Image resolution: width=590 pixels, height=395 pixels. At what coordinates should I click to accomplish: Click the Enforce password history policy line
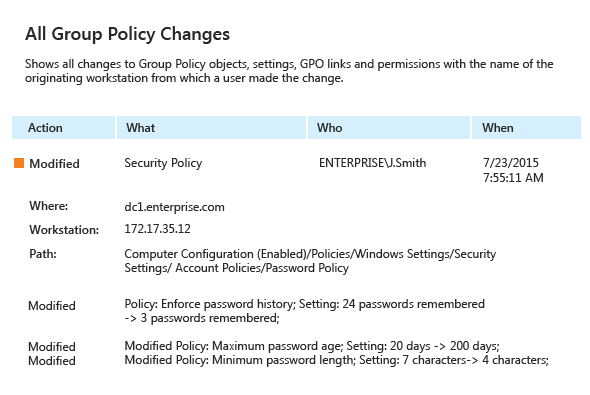point(304,311)
